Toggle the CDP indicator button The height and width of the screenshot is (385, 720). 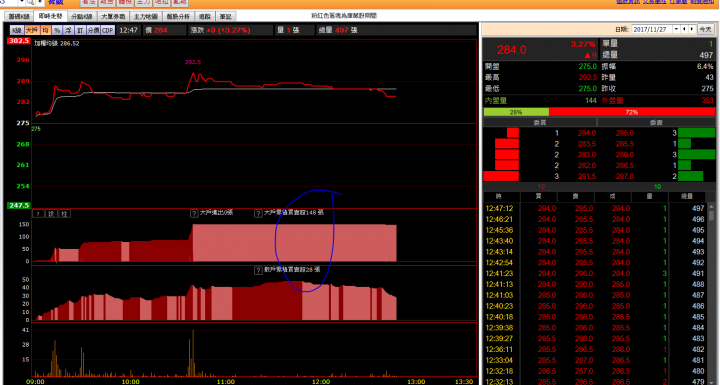point(108,30)
